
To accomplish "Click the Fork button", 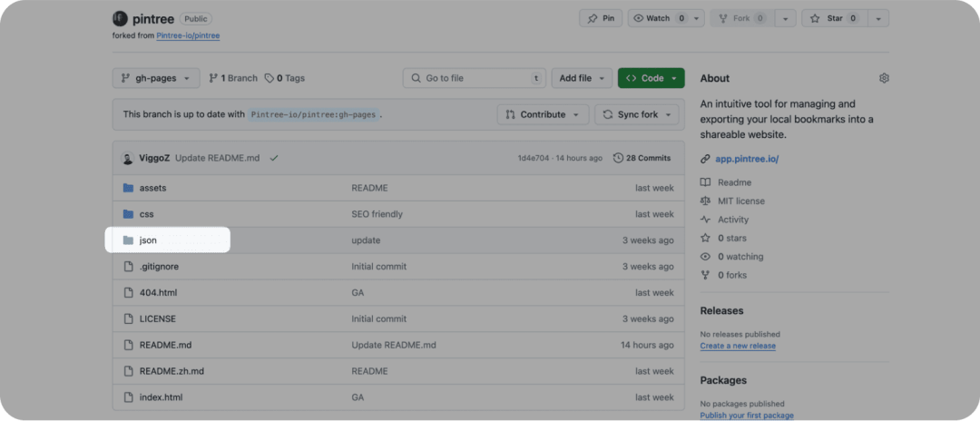I will (742, 18).
